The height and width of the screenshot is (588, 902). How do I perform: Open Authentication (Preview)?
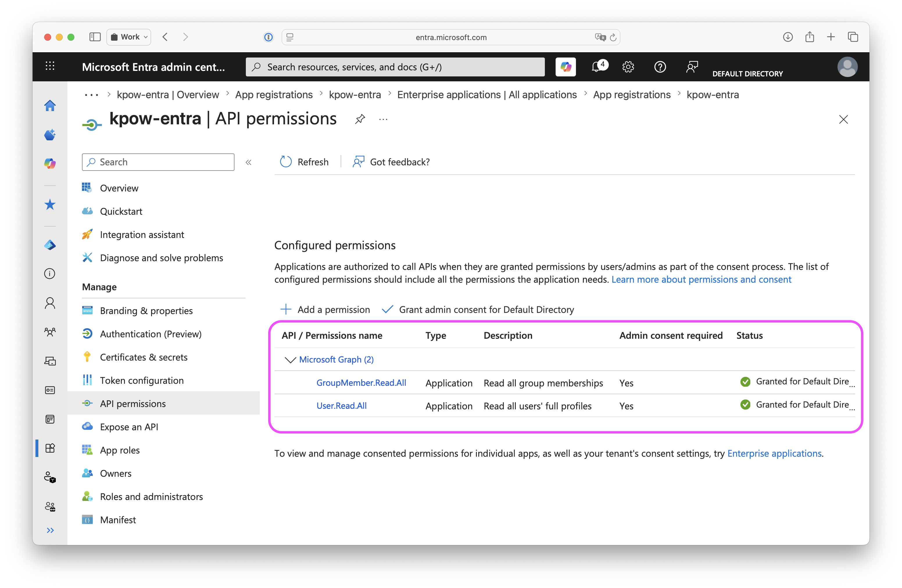[151, 334]
